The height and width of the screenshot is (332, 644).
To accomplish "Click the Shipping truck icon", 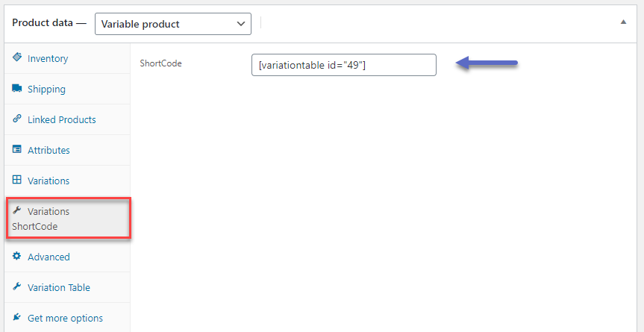I will (x=17, y=88).
